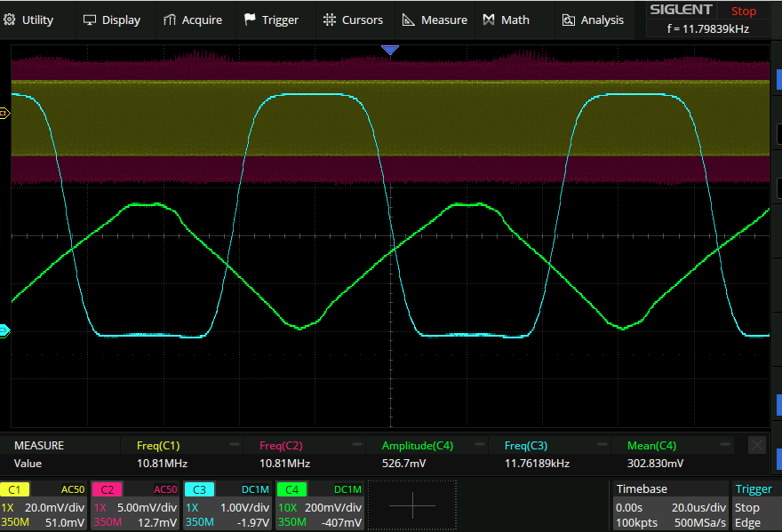Click the Display monitor icon
Screen dimensions: 782x532
[x=90, y=20]
